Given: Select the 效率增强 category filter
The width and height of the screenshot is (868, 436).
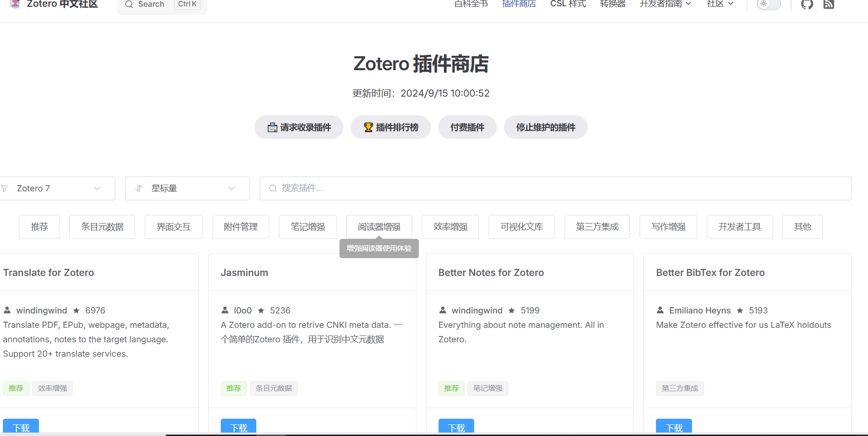Looking at the screenshot, I should [x=450, y=227].
